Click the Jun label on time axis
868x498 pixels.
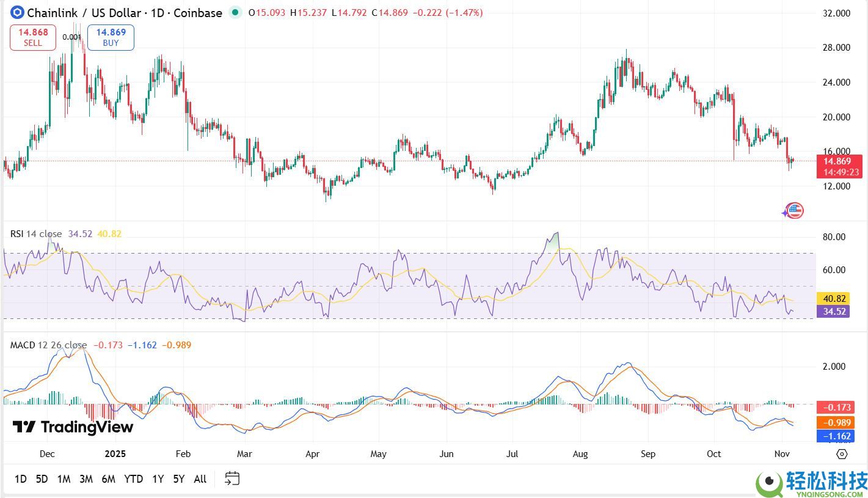click(447, 454)
